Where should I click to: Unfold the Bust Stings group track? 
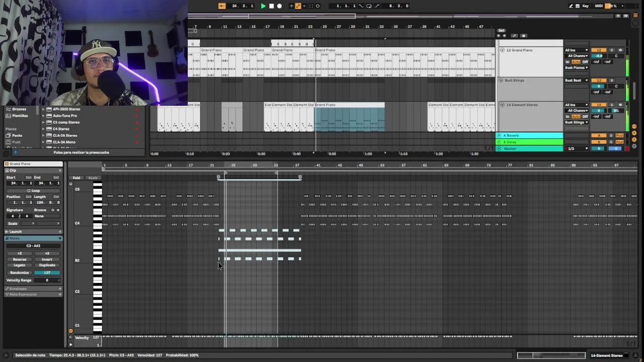pos(501,80)
